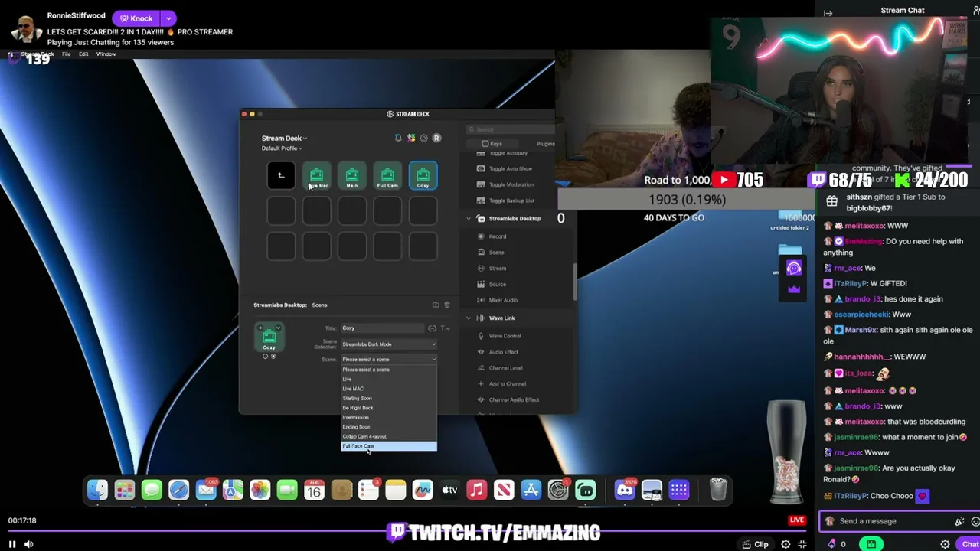Viewport: 980px width, 551px height.
Task: Select the first key state radio button
Action: [265, 357]
